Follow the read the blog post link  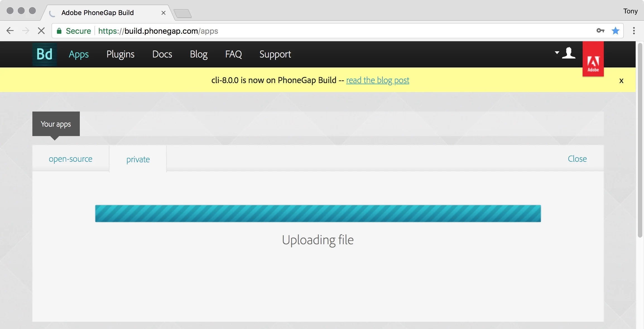378,80
